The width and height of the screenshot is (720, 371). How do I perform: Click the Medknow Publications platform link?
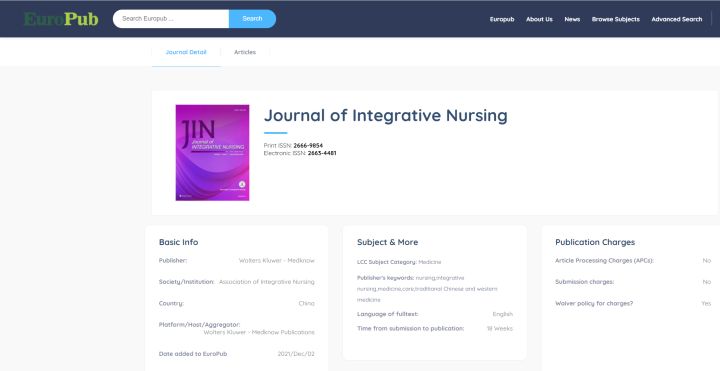tap(259, 332)
